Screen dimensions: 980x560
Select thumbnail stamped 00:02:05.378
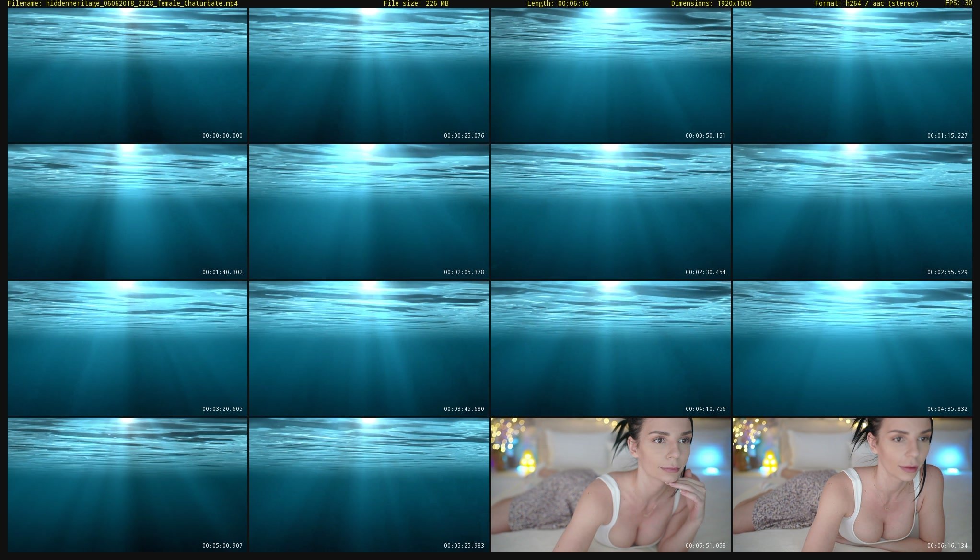(x=369, y=212)
